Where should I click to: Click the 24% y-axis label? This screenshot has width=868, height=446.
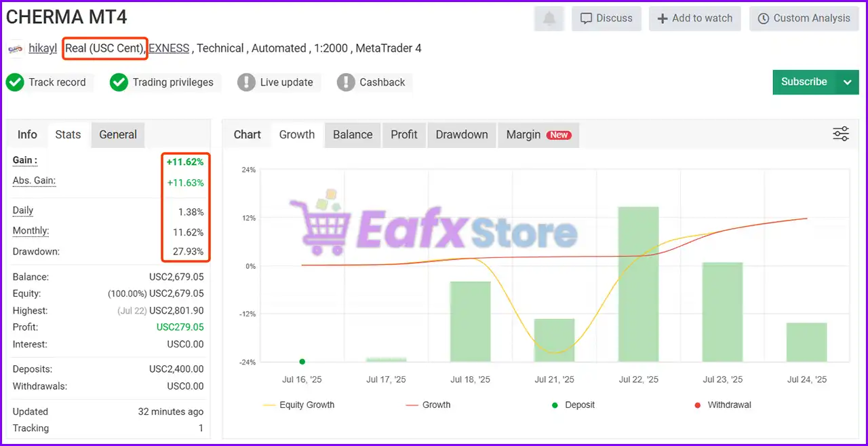(x=248, y=170)
